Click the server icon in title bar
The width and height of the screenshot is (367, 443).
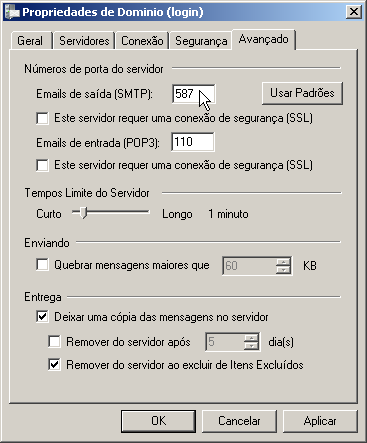click(x=12, y=13)
